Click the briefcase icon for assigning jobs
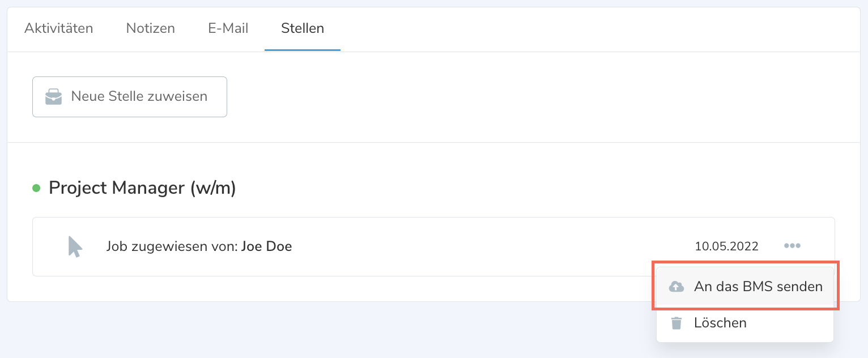868x358 pixels. pos(54,97)
